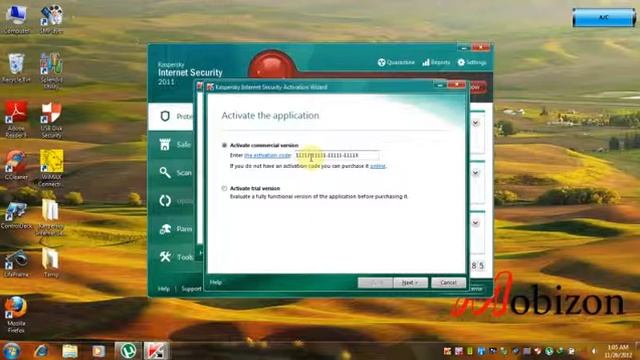The image size is (640, 360).
Task: Expand the middle chevron panel in Kaspersky window
Action: (x=476, y=173)
